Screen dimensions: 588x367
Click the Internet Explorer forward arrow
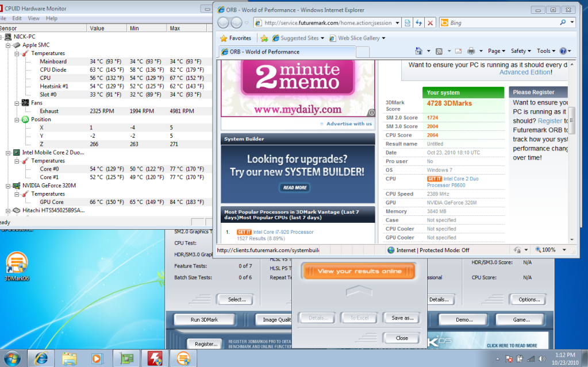click(x=236, y=23)
